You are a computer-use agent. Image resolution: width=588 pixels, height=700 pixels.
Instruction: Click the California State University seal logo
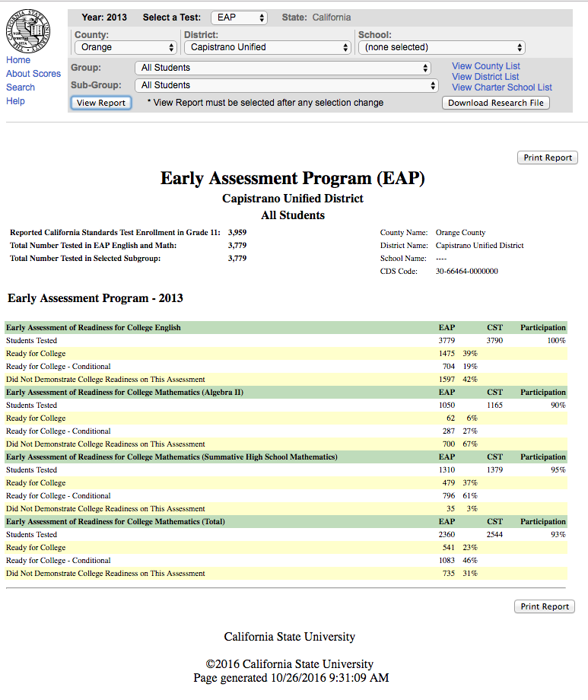(27, 30)
